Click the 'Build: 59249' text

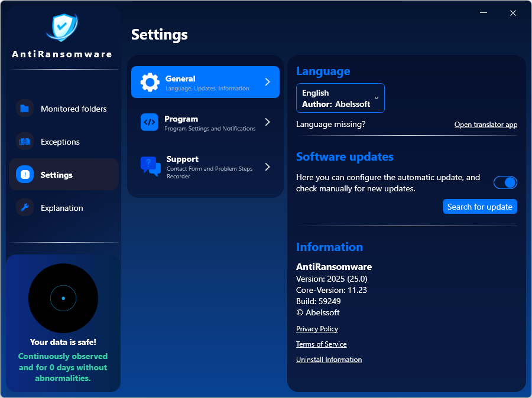(318, 301)
